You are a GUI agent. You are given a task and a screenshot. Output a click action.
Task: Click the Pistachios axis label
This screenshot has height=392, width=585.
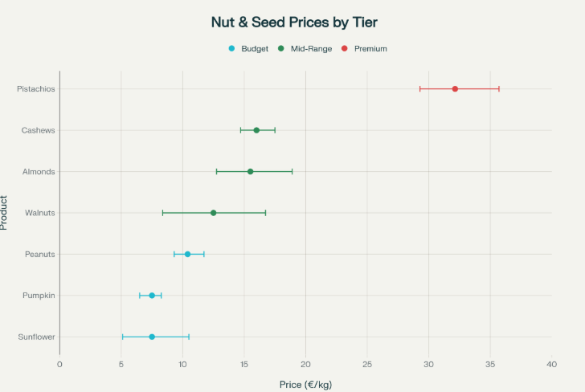click(36, 89)
